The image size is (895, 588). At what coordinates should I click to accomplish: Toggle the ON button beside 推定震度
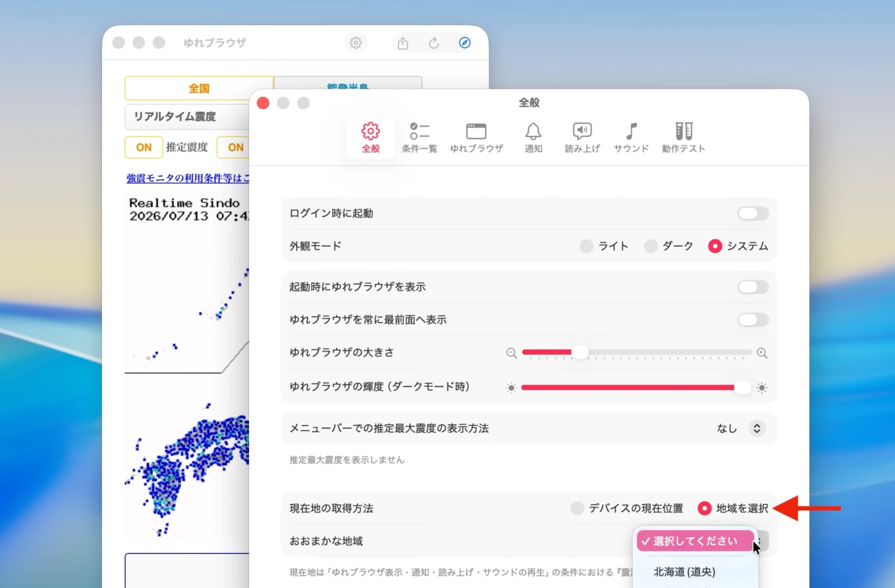(x=144, y=148)
